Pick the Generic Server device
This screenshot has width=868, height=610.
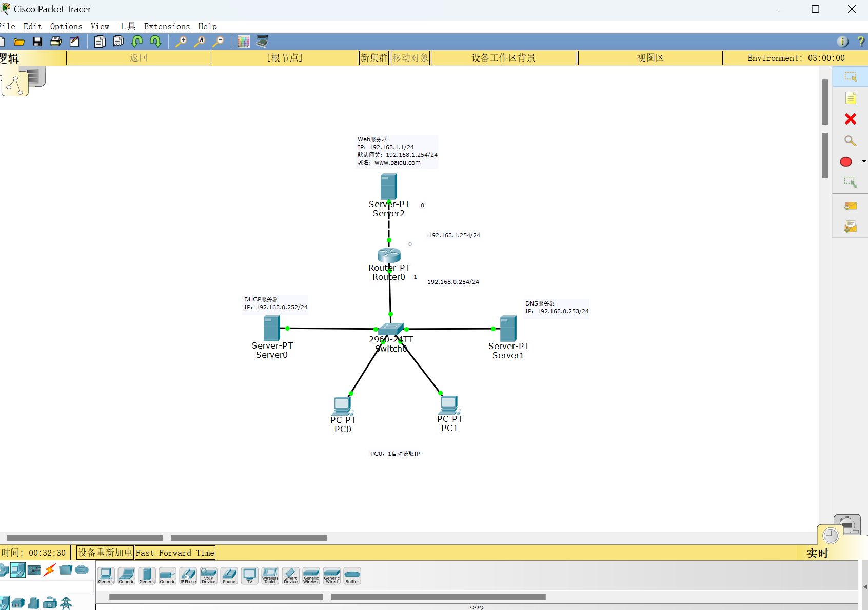(147, 576)
